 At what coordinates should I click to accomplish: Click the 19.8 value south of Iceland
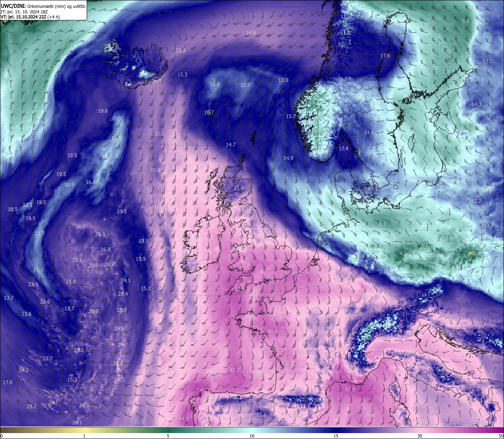tap(103, 111)
